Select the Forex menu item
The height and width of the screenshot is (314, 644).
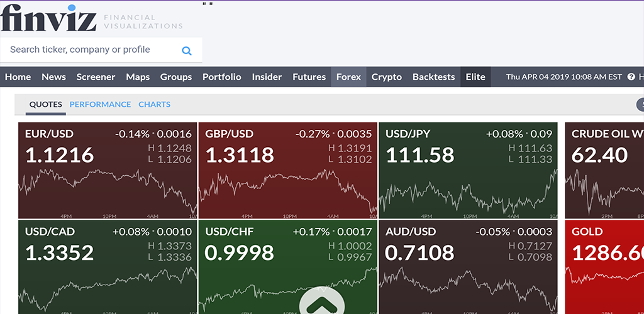coord(348,77)
